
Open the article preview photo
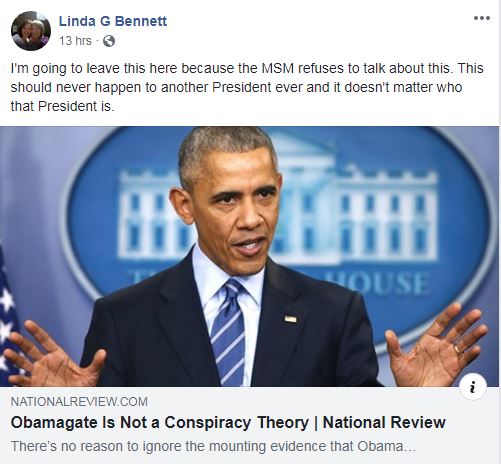250,256
